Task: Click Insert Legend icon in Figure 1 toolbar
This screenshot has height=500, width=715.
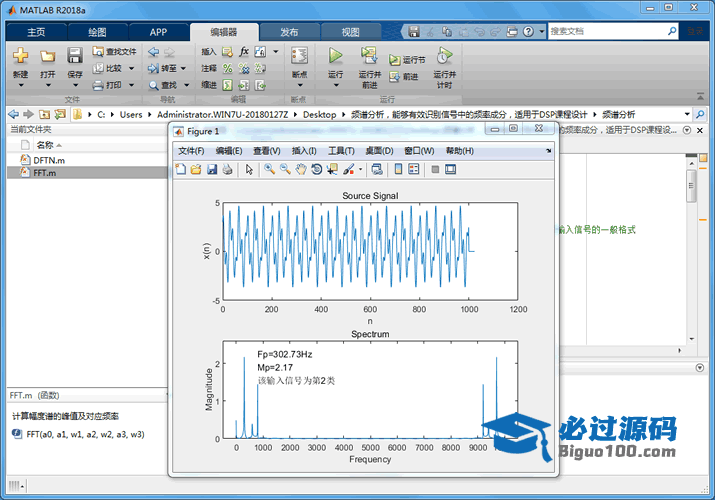Action: pyautogui.click(x=414, y=170)
